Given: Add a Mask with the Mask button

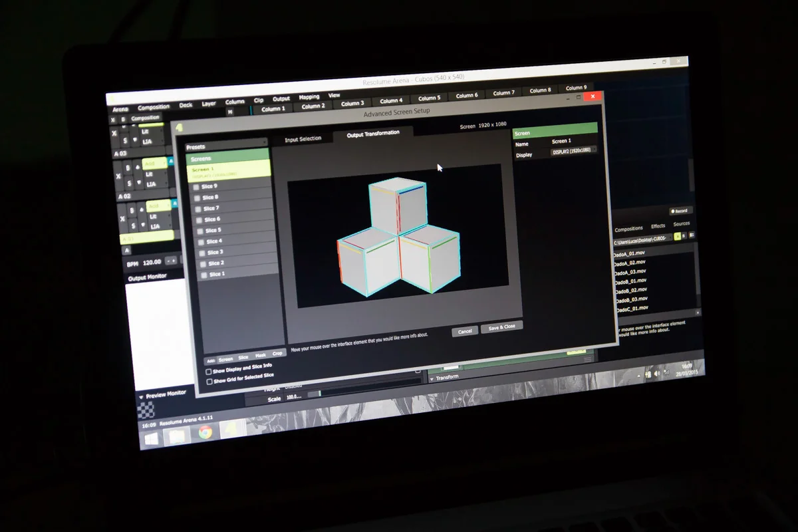Looking at the screenshot, I should (261, 355).
